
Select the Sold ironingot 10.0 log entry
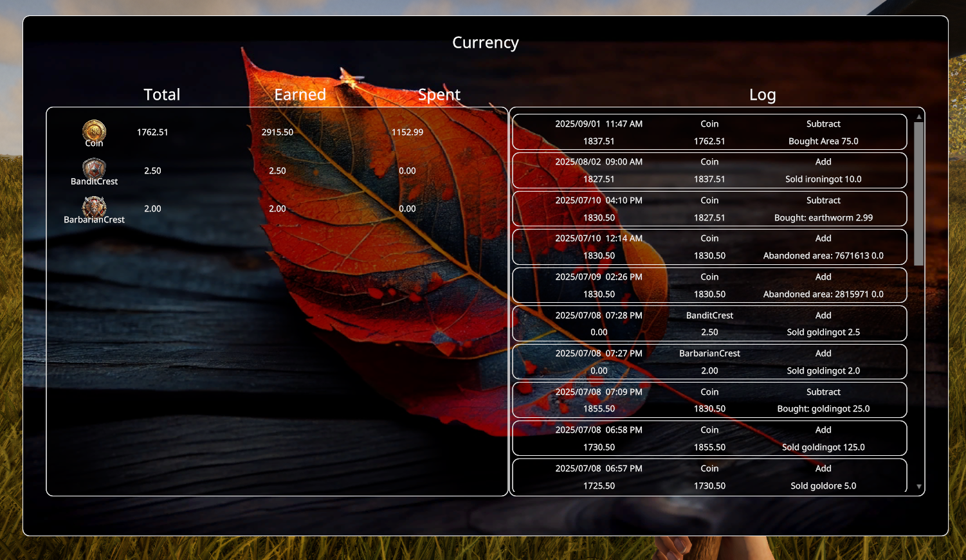[709, 170]
